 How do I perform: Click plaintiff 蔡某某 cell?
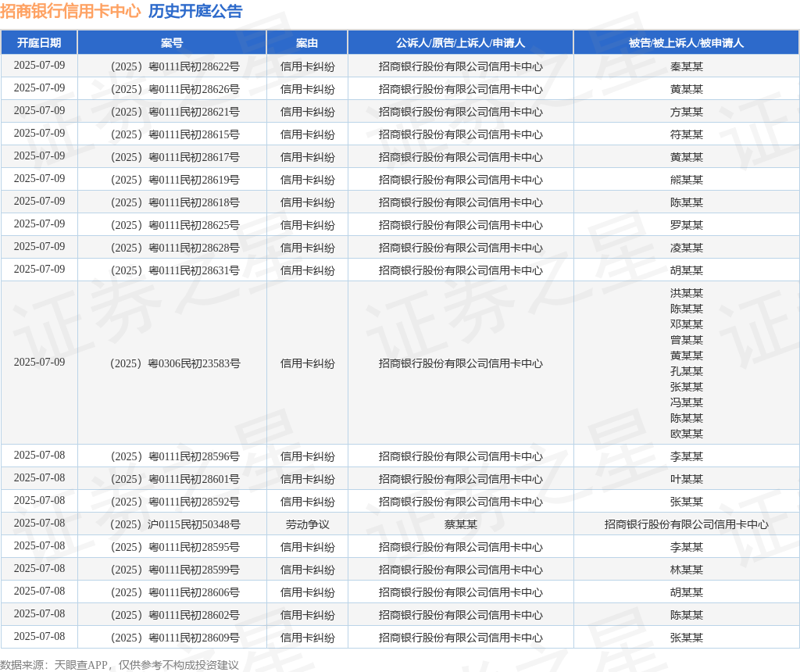point(461,524)
